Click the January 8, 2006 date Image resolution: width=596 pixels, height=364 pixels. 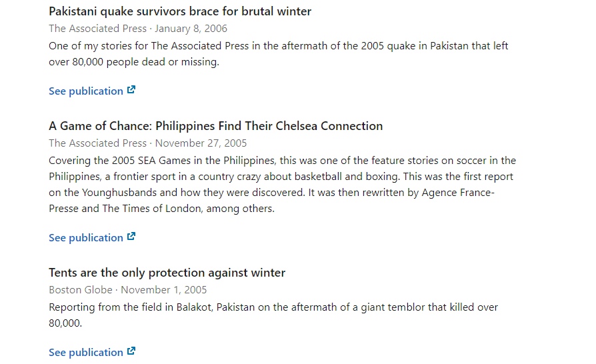click(191, 29)
